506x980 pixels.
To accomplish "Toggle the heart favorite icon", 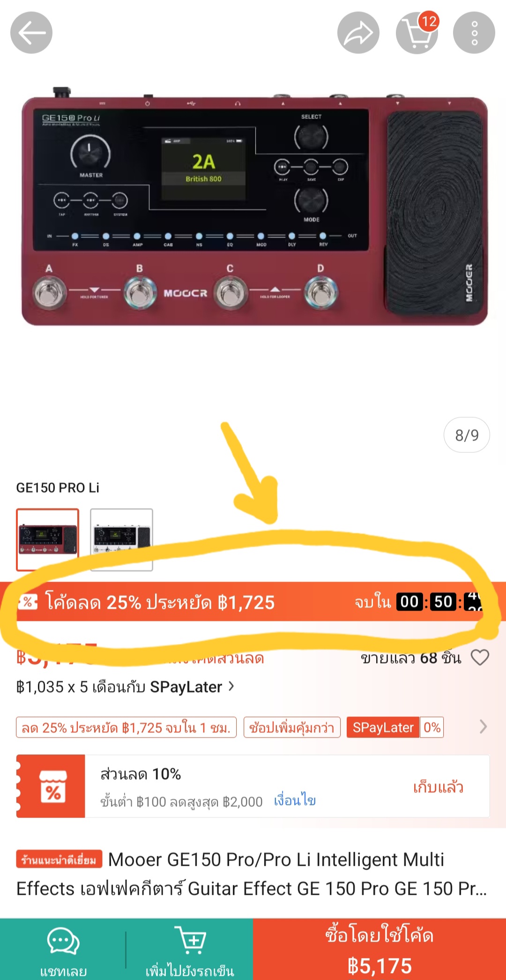I will [x=480, y=657].
